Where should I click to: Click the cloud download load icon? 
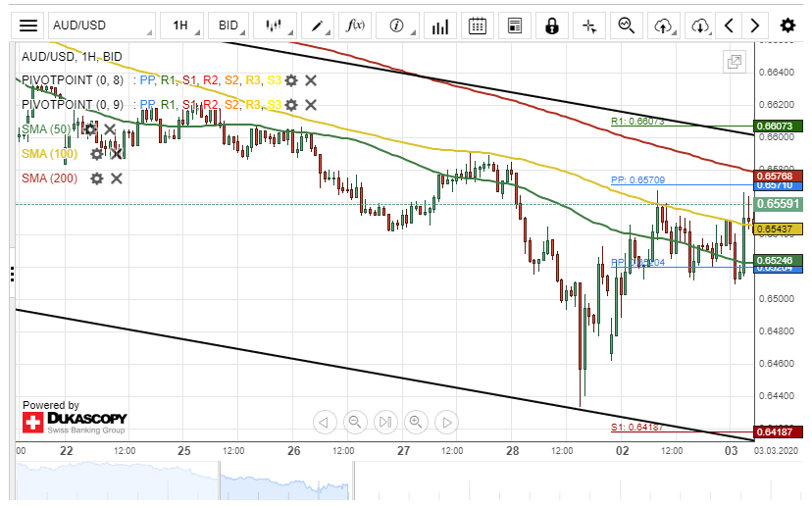(700, 25)
